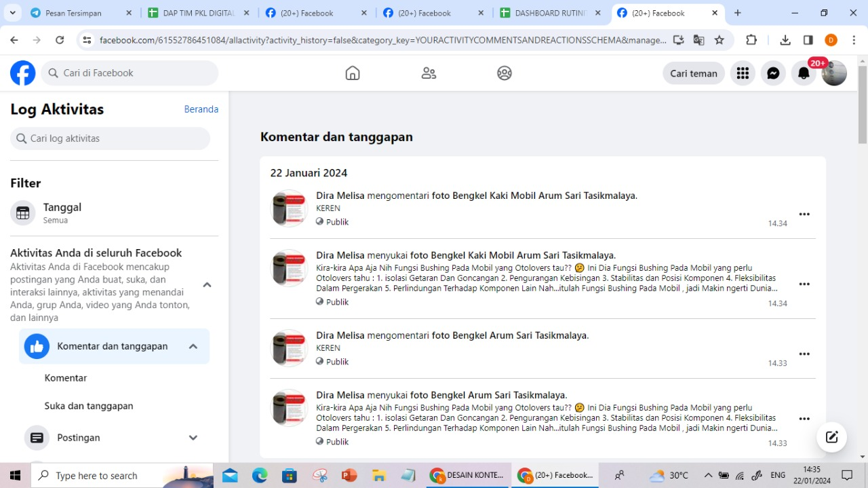Click the Cari di Facebook search field
The width and height of the screenshot is (868, 488).
[130, 73]
